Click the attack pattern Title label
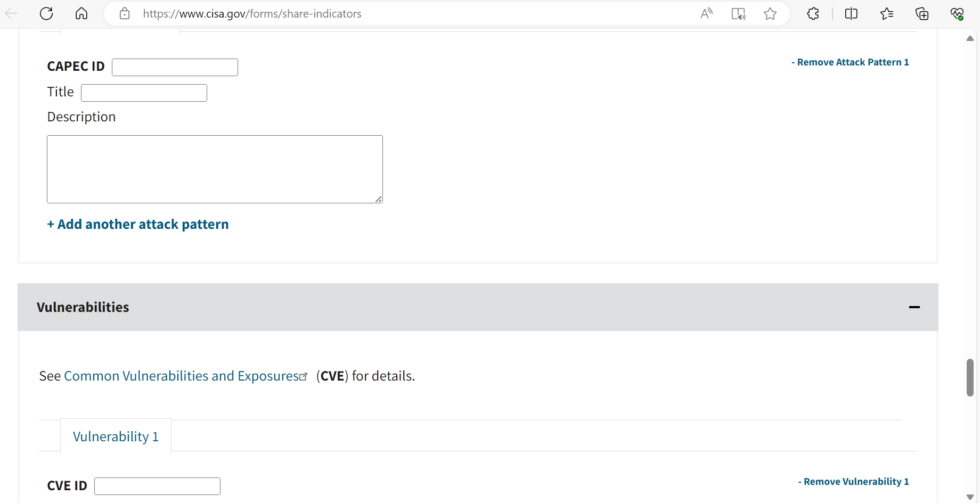Screen dimensions: 980x503 click(60, 92)
